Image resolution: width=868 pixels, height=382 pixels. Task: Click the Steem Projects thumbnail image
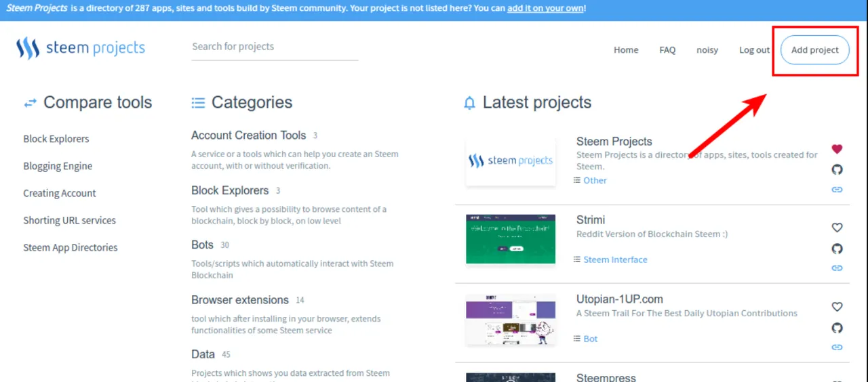[x=511, y=161]
